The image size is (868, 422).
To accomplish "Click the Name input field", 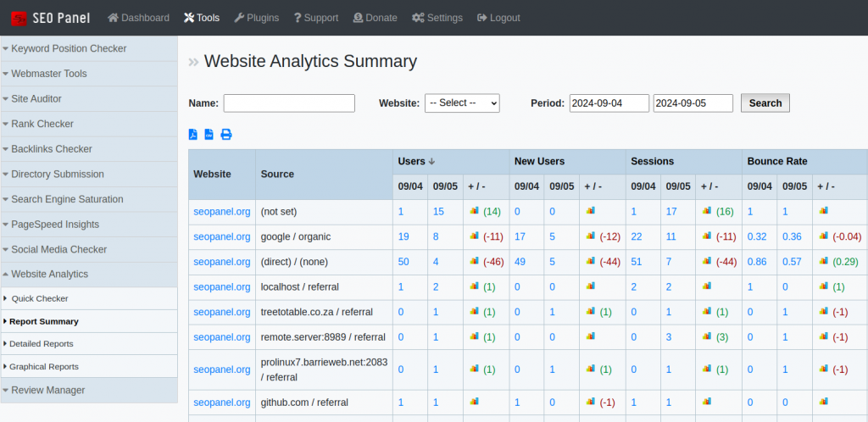I will click(289, 103).
